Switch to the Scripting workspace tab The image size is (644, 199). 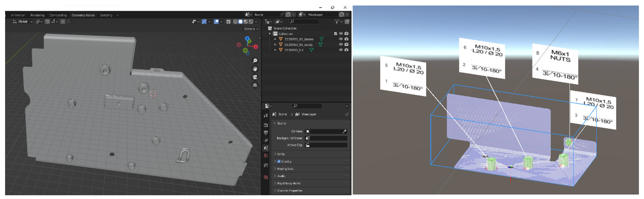[x=106, y=15]
